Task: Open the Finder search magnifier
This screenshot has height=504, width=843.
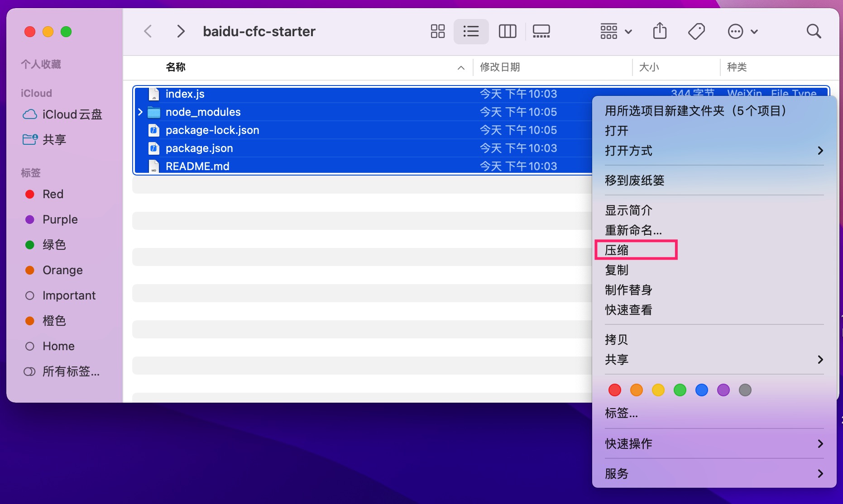Action: [814, 31]
